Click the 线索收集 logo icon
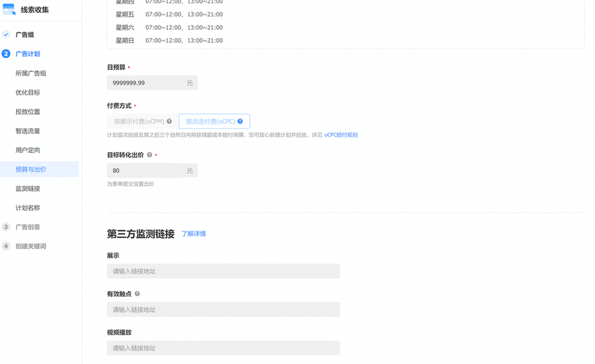Screen dimensions: 595x364 pos(9,10)
